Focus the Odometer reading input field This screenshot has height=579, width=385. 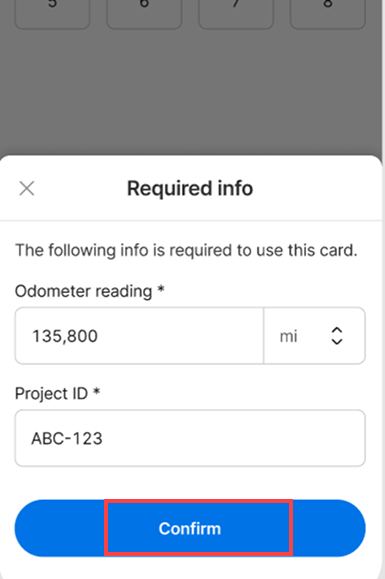tap(139, 336)
